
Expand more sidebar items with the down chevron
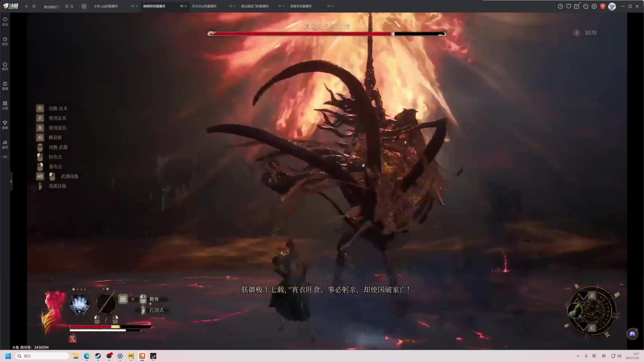[5, 157]
